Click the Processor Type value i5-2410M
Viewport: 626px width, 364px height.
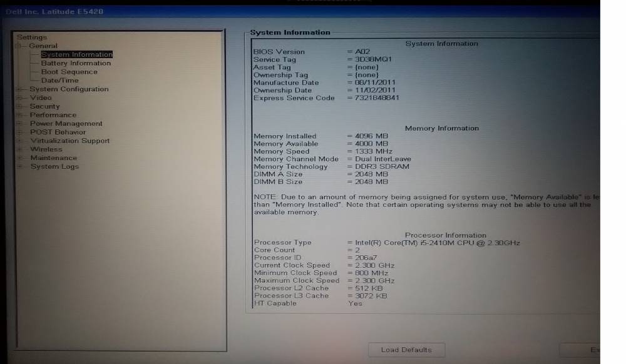pyautogui.click(x=437, y=243)
